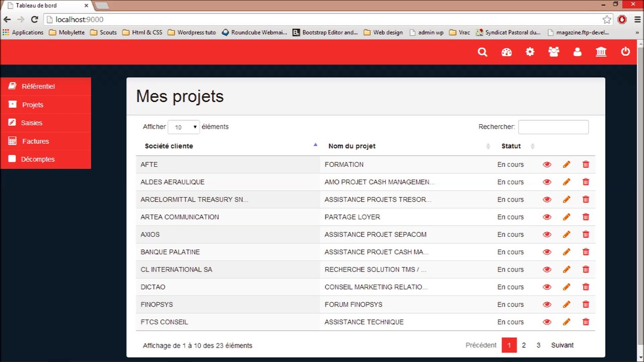Screen dimensions: 644x362
Task: Delete the AXIOS project
Action: [586, 234]
